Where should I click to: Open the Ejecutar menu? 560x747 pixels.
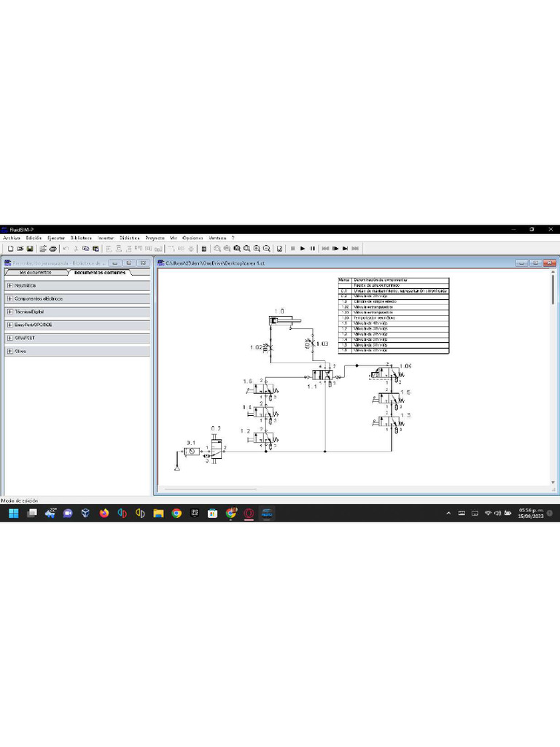click(x=56, y=238)
